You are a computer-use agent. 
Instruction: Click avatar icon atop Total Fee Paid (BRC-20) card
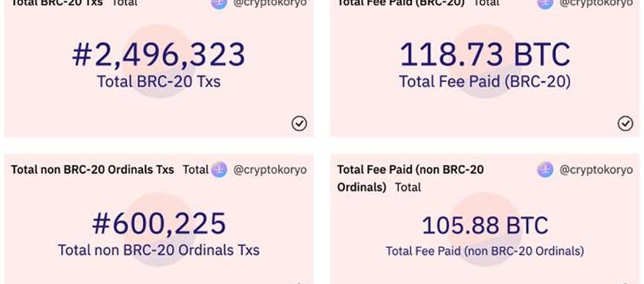[x=545, y=4]
